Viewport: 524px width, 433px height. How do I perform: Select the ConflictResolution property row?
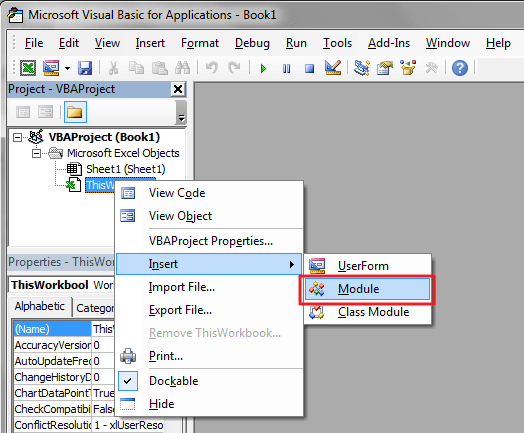pyautogui.click(x=89, y=425)
